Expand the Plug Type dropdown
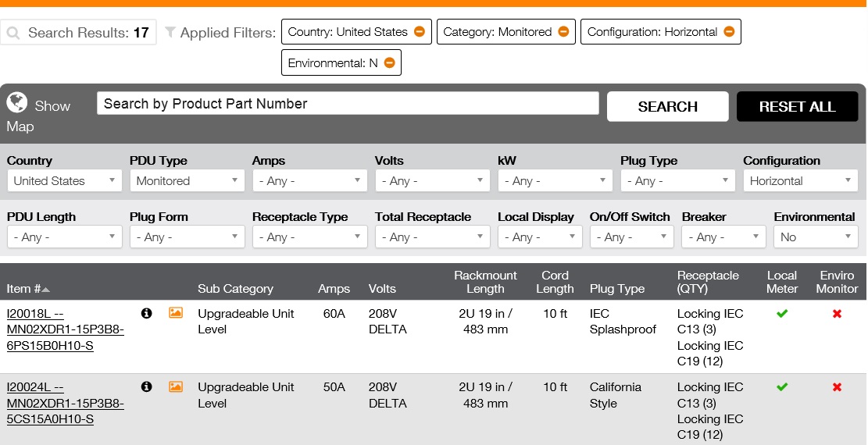868x445 pixels. click(677, 181)
